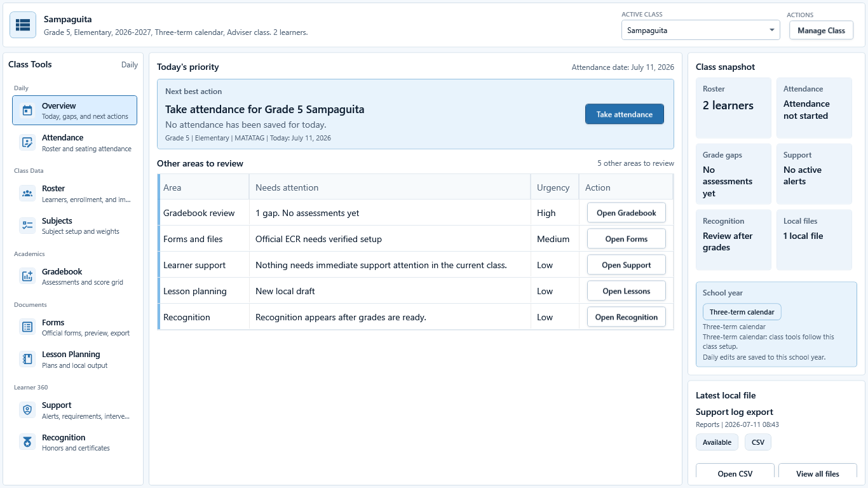Open the Roster menu item
Viewport: 868px width, 488px height.
[74, 193]
